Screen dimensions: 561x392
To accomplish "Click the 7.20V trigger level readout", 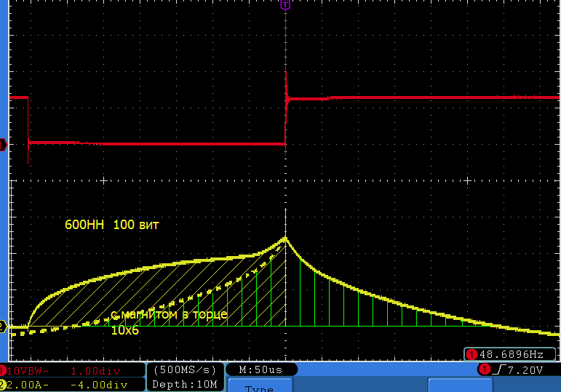I will click(x=527, y=369).
